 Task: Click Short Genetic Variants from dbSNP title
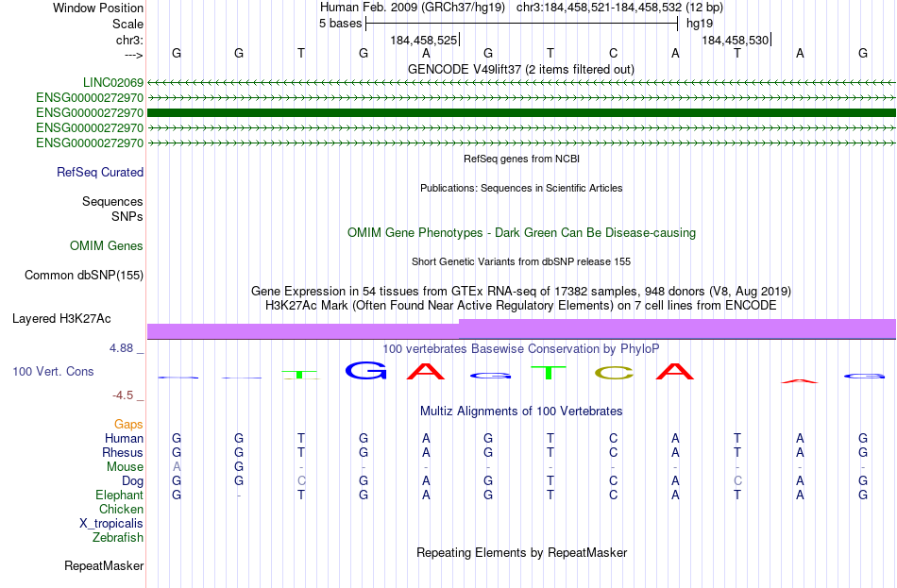pyautogui.click(x=521, y=262)
